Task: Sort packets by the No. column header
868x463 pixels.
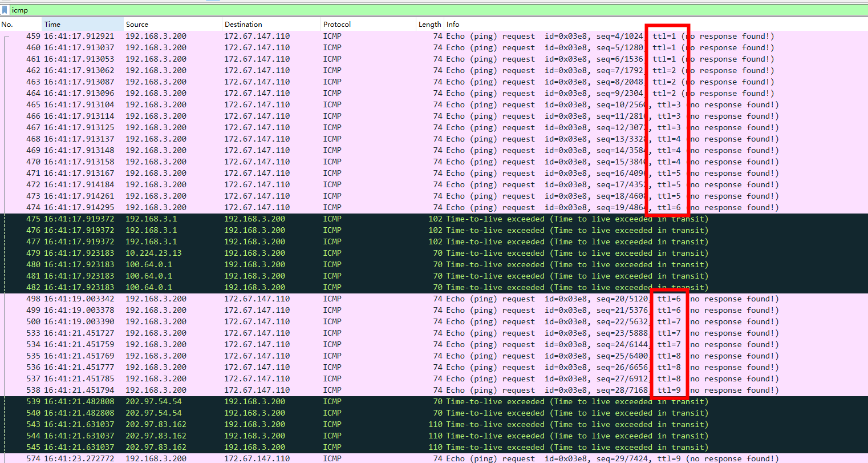Action: (21, 24)
